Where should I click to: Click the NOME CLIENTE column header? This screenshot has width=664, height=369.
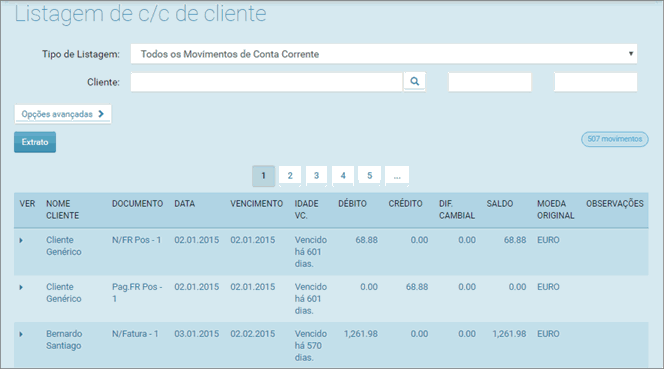pyautogui.click(x=62, y=209)
